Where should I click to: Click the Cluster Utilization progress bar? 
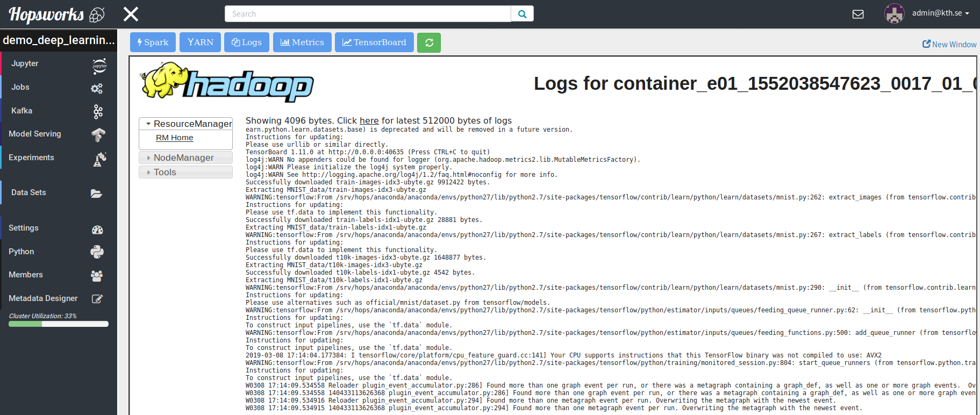point(59,324)
